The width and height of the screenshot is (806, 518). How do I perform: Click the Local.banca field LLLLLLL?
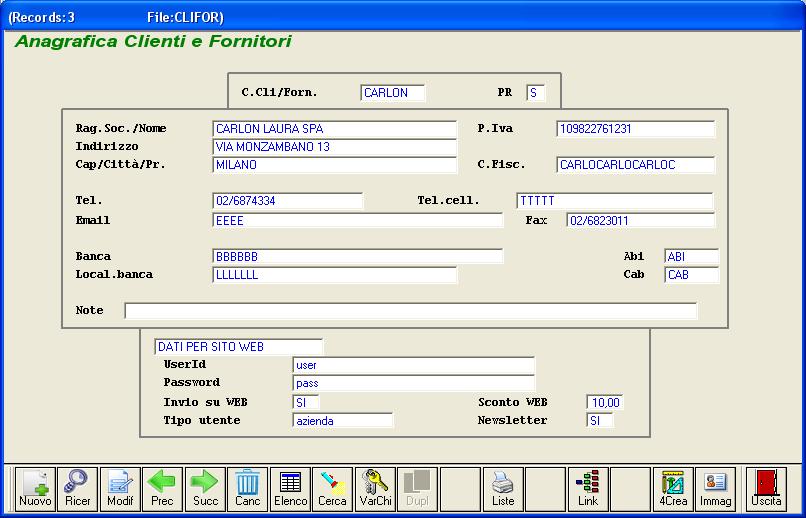pyautogui.click(x=334, y=275)
